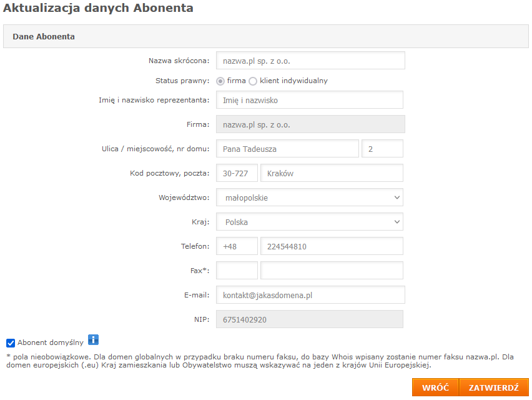Screen dimensions: 532x400
Task: Click the city field containing Kraków
Action: [332, 173]
